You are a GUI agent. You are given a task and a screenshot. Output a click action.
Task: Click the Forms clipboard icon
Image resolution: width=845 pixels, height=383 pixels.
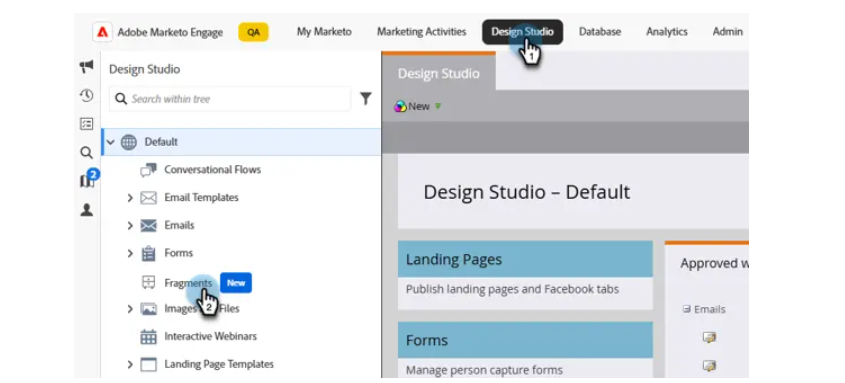(x=148, y=253)
